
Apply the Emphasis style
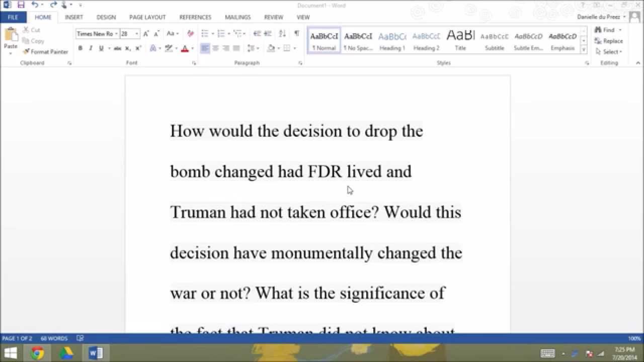pos(562,40)
